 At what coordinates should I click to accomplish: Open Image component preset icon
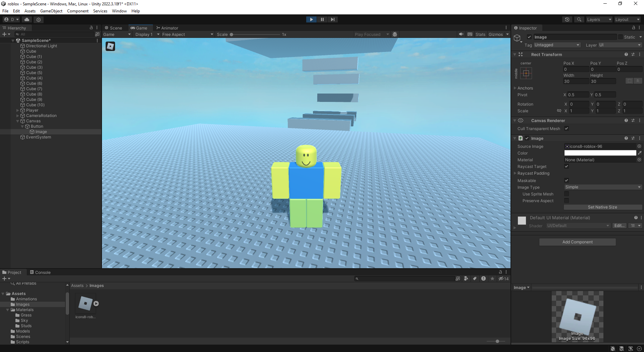click(633, 138)
